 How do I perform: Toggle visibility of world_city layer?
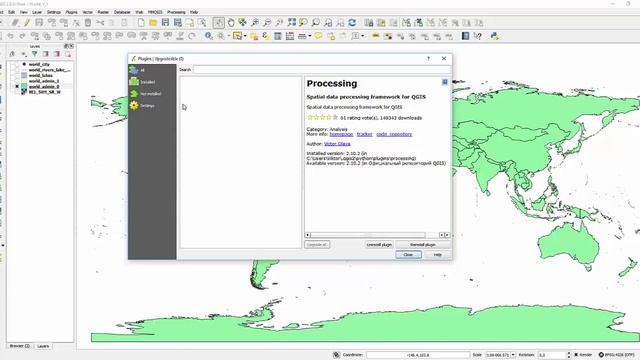click(17, 64)
